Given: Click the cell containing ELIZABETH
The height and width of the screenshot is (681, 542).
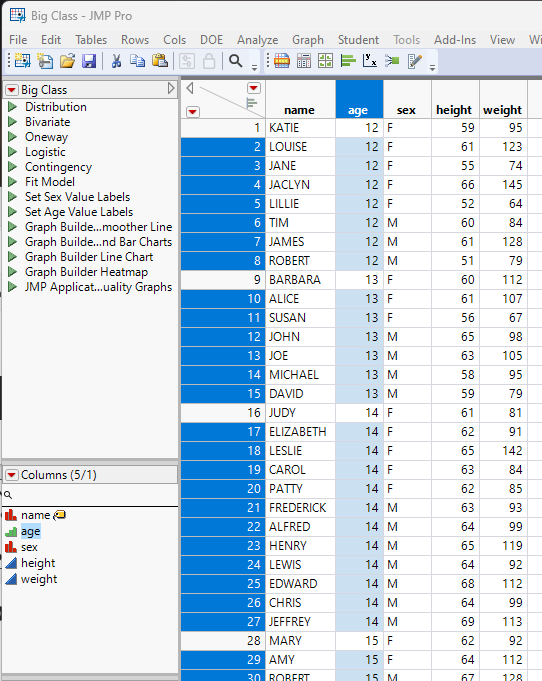Looking at the screenshot, I should tap(300, 432).
